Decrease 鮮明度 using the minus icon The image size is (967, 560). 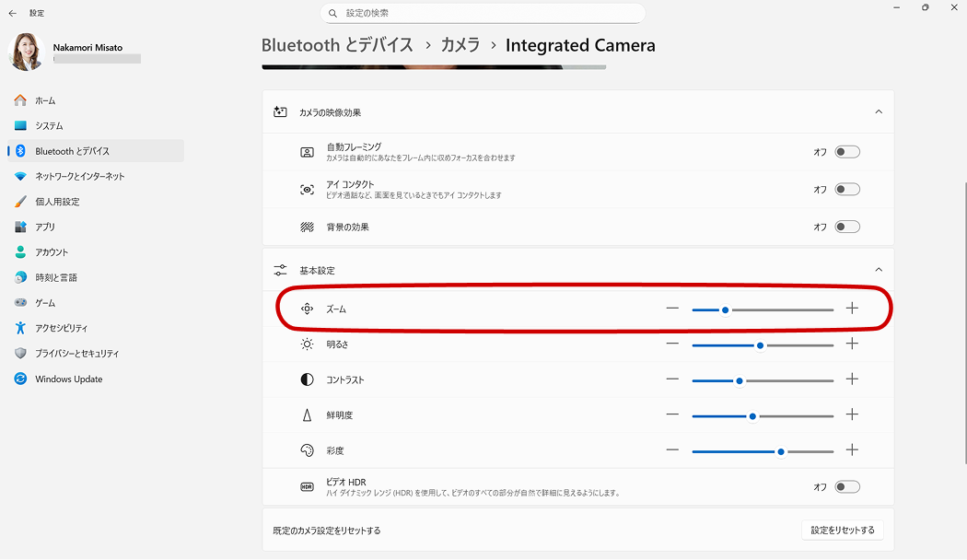point(672,415)
